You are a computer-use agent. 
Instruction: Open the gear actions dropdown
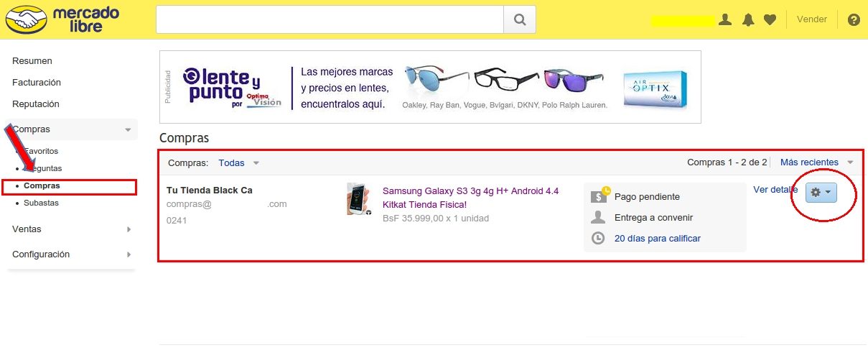pyautogui.click(x=821, y=192)
